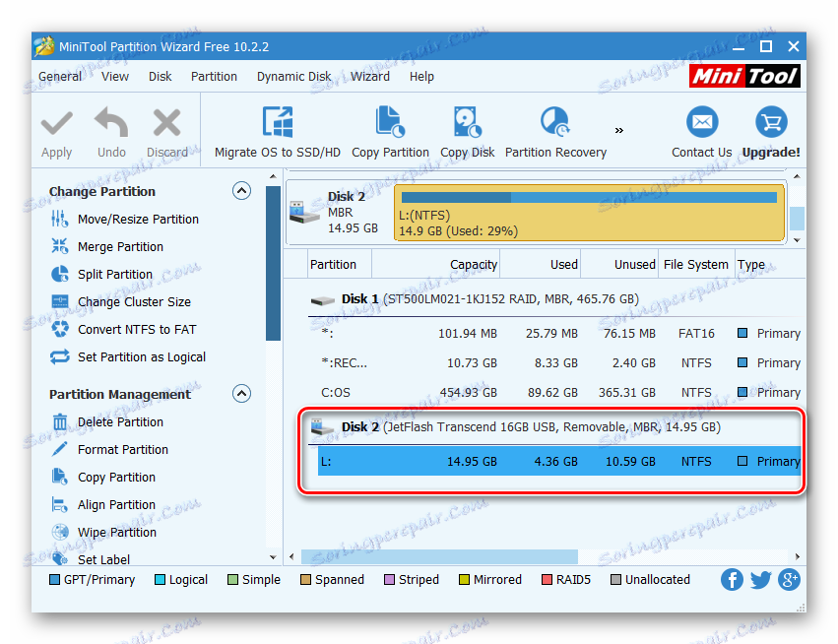838x644 pixels.
Task: Sort by the Unused column header
Action: point(618,265)
